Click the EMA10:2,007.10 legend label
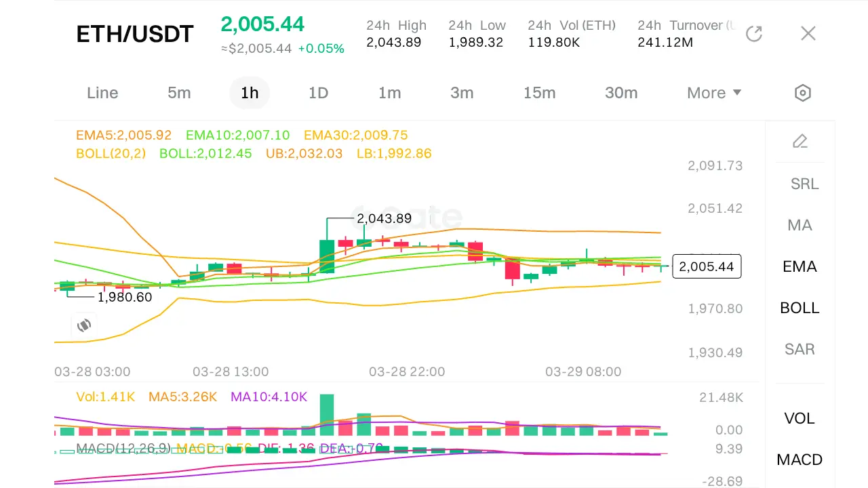Viewport: 868px width, 488px height. 238,136
